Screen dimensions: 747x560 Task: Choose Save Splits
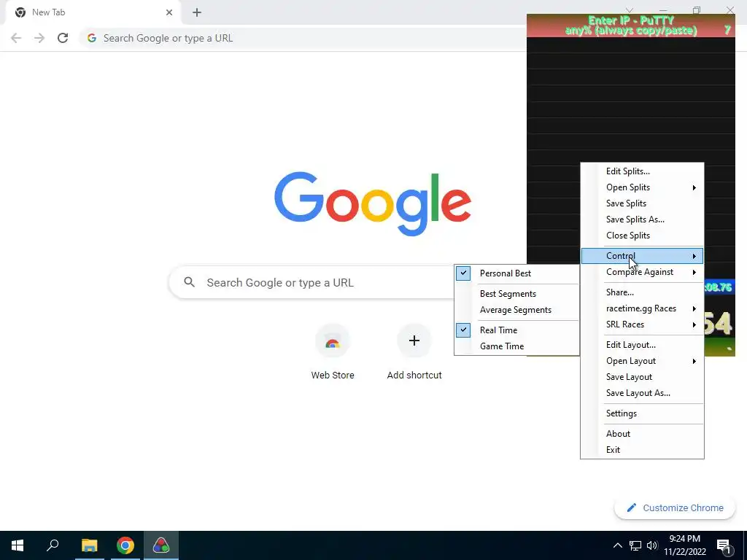click(x=642, y=203)
